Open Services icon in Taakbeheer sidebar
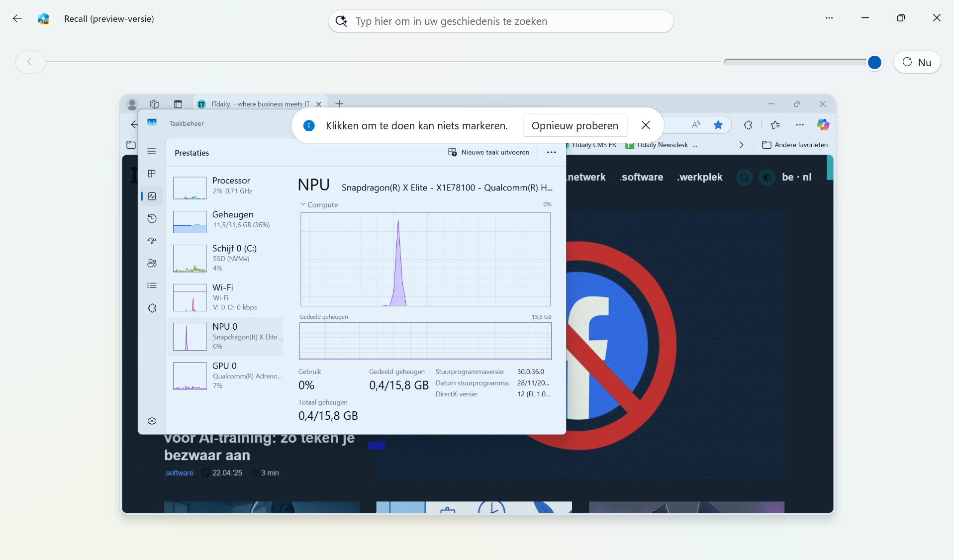Viewport: 954px width, 560px height. click(152, 308)
